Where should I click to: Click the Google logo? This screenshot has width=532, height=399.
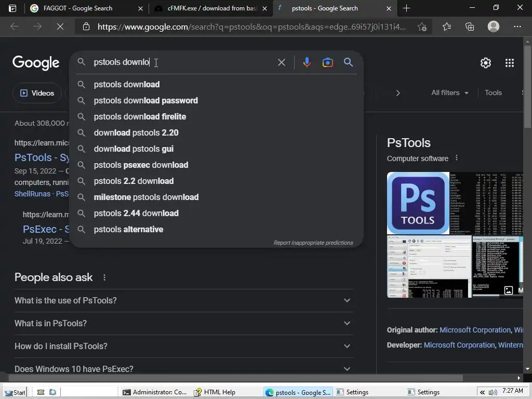(x=36, y=63)
